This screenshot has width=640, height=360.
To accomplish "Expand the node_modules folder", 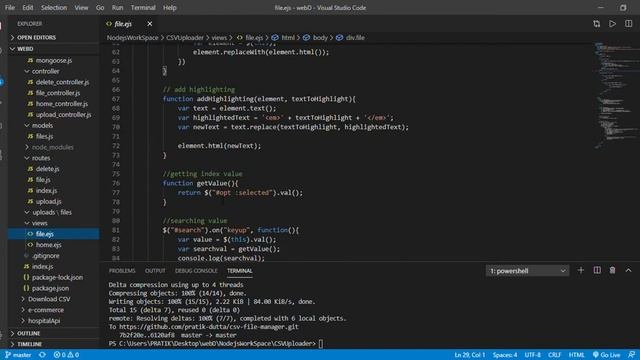I will click(x=52, y=147).
